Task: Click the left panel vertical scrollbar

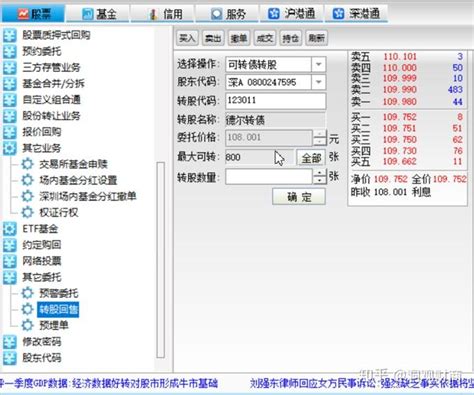Action: coord(161,260)
